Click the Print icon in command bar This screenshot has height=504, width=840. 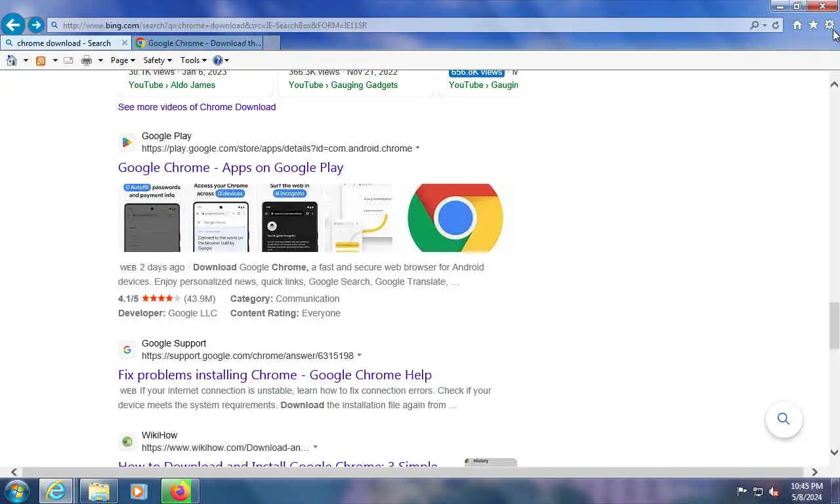point(86,60)
